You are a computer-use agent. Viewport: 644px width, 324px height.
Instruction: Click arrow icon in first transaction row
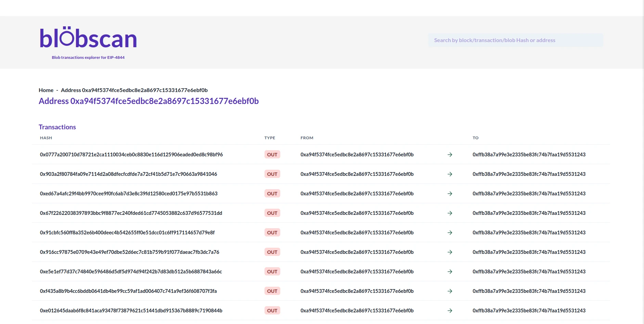(x=450, y=155)
